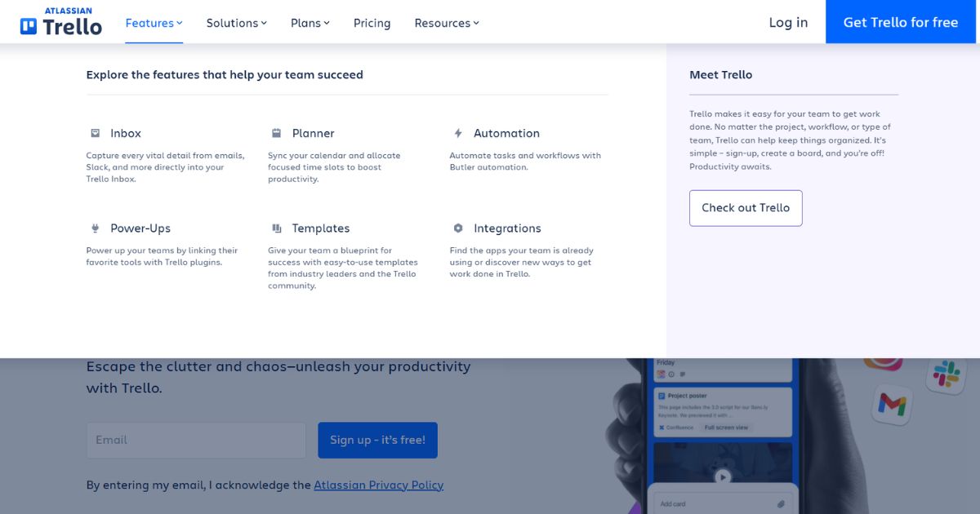The image size is (980, 514).
Task: Open the Log in page
Action: coord(788,23)
